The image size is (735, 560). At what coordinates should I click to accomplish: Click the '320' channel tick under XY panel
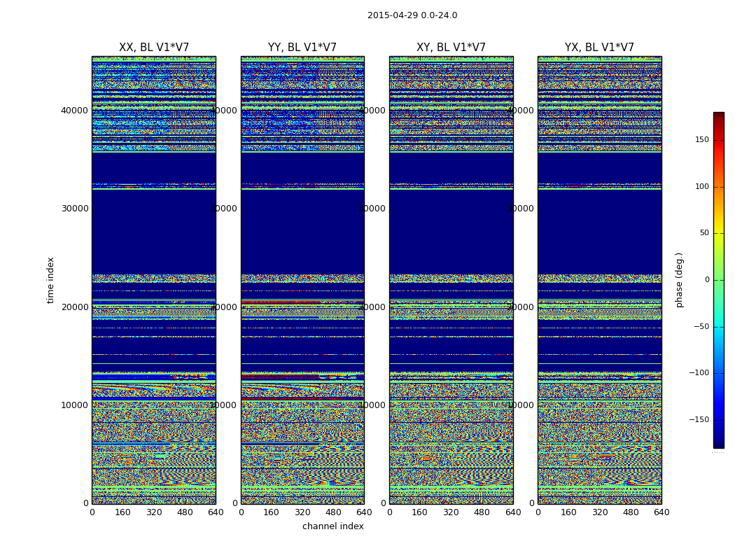[x=451, y=512]
